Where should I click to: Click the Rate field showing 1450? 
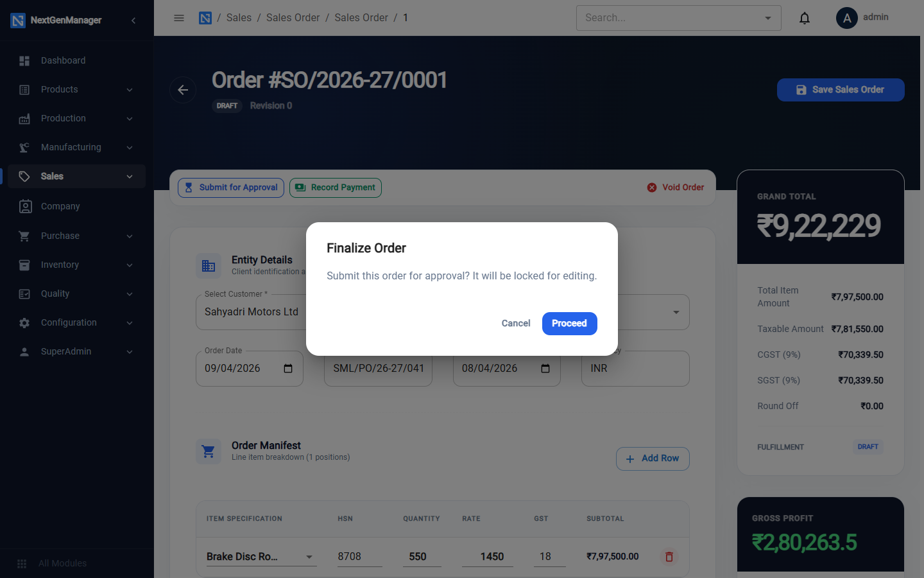point(488,557)
